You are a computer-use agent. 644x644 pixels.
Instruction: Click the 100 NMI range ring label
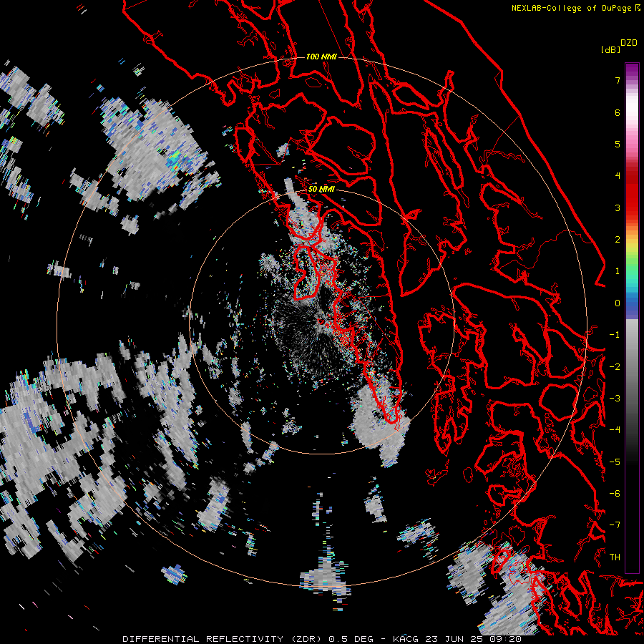click(x=321, y=57)
